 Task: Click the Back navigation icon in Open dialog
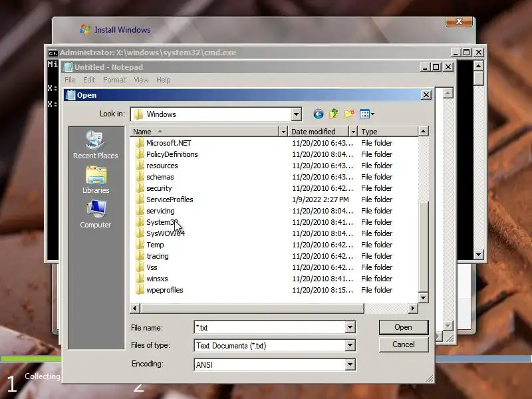coord(318,114)
